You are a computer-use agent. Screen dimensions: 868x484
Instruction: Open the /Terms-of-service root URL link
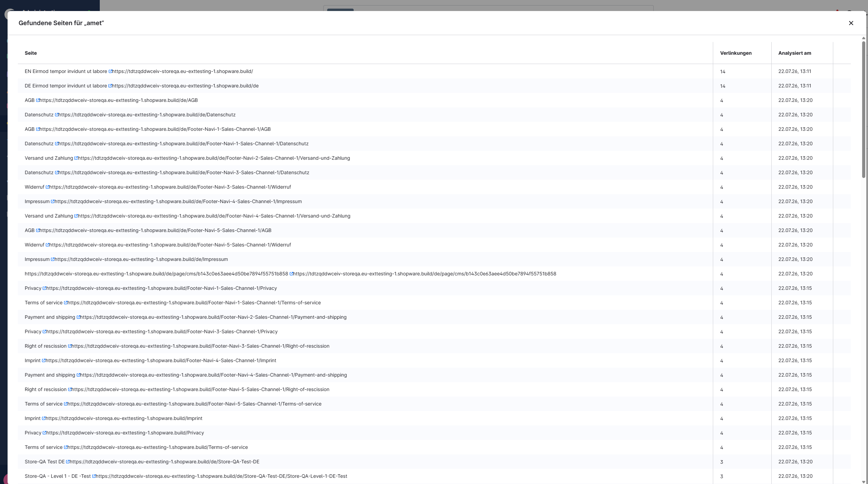(158, 447)
